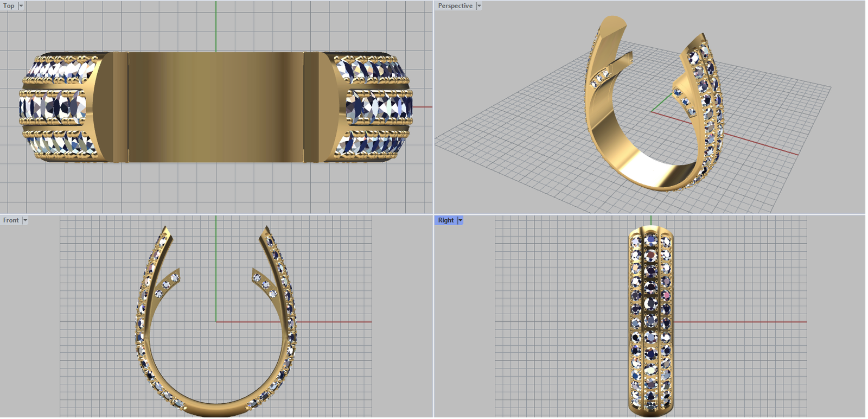Open the Right viewport dropdown arrow
This screenshot has width=868, height=419.
[460, 220]
